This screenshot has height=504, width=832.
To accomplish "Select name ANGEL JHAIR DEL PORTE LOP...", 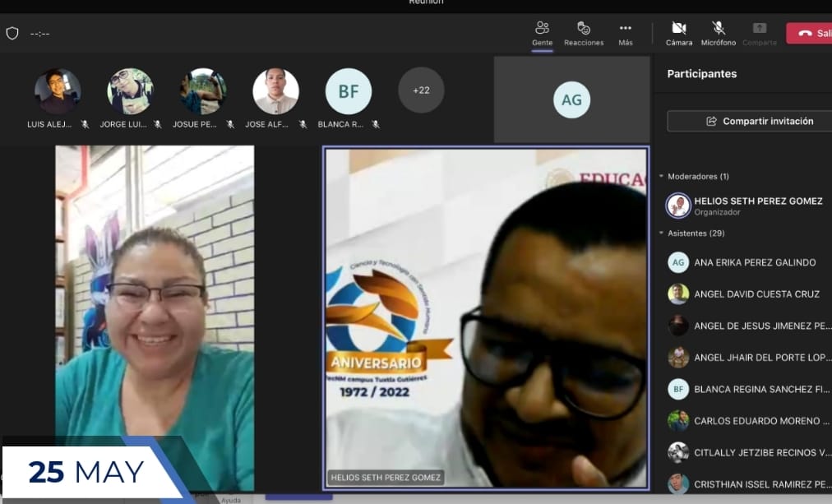I will [762, 358].
